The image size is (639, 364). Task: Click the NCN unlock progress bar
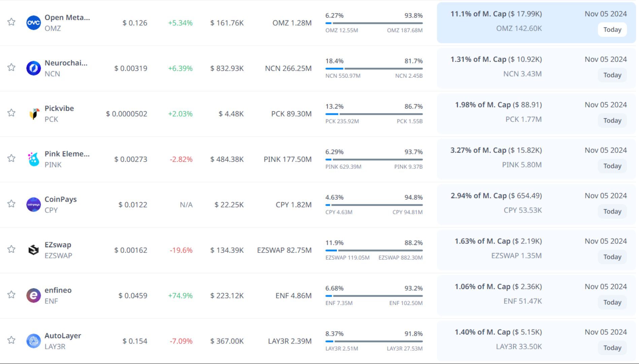pyautogui.click(x=374, y=69)
